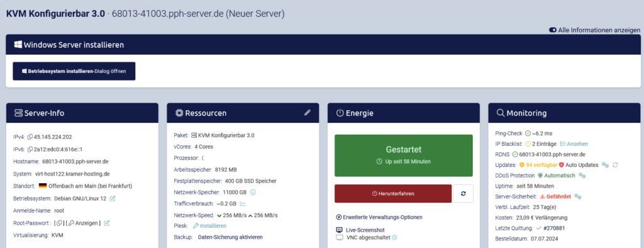644x248 pixels.
Task: Click the Server-Info panel header
Action: 82,113
